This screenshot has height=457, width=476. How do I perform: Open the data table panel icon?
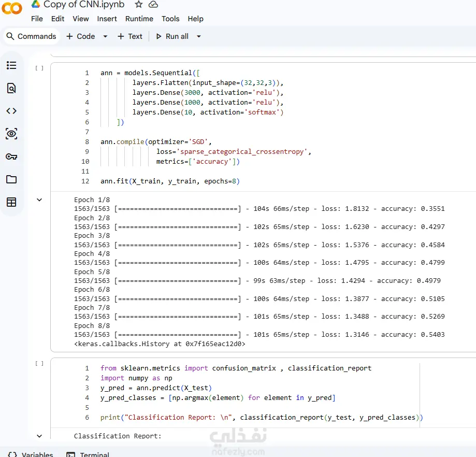click(x=11, y=202)
